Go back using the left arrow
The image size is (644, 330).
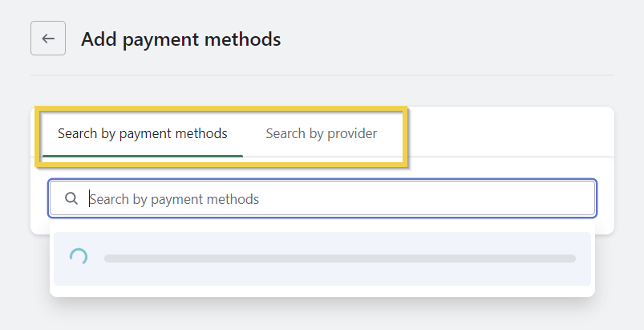(48, 39)
